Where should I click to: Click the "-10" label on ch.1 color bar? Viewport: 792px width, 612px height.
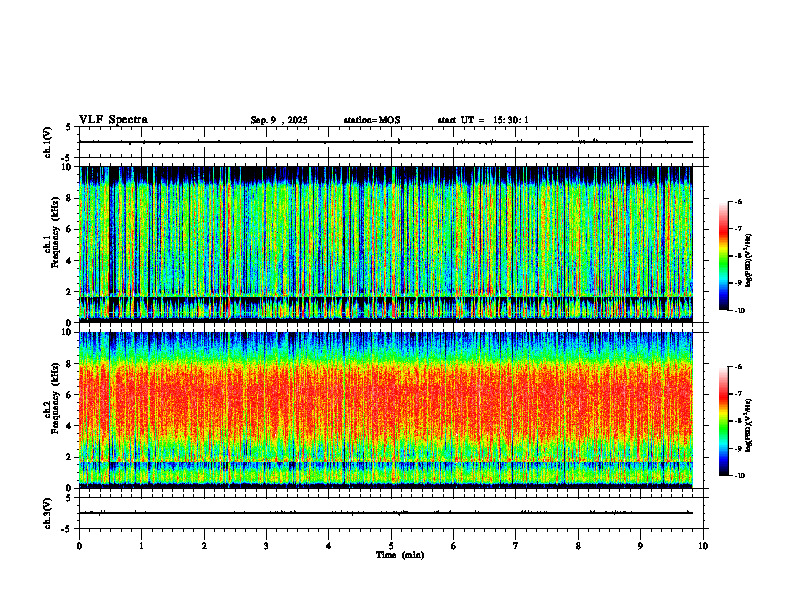[739, 311]
